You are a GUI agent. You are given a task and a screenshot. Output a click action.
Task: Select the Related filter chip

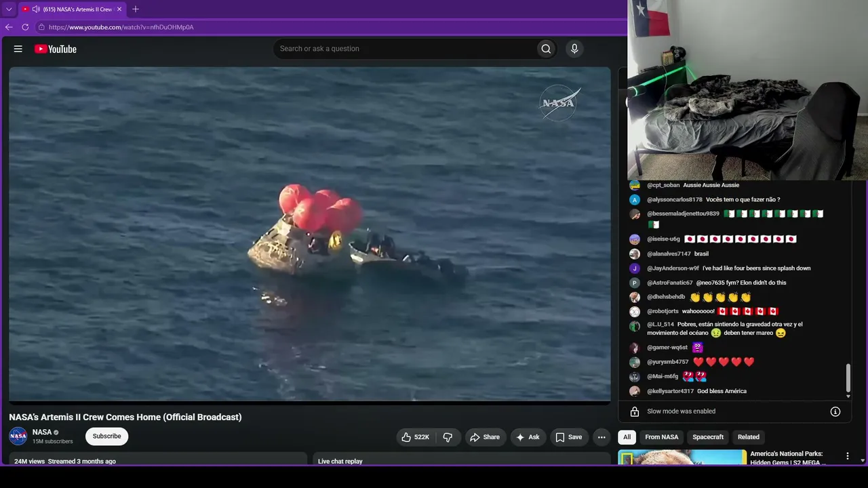coord(749,437)
